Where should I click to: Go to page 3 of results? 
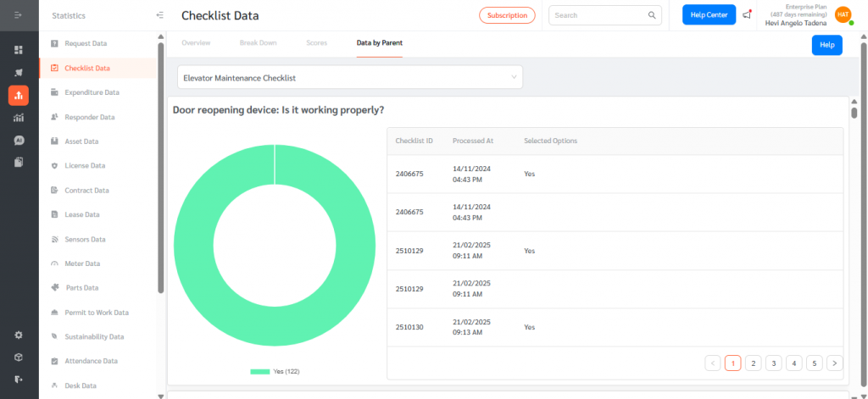(x=773, y=363)
